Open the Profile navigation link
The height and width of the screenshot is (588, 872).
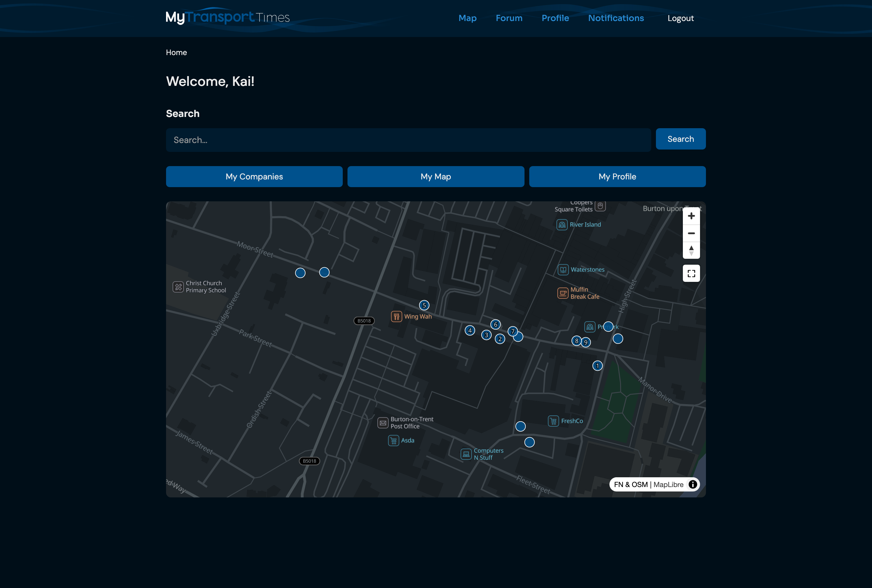[x=555, y=18]
